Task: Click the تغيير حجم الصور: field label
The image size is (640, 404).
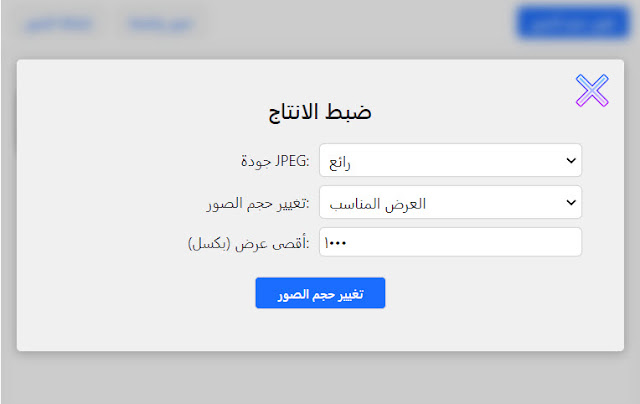Action: coord(258,203)
